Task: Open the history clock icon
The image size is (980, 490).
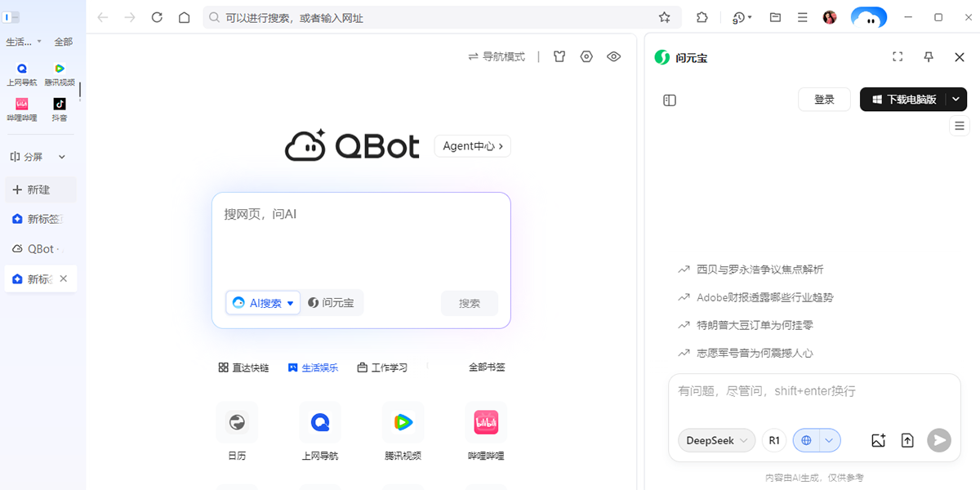Action: [x=742, y=17]
